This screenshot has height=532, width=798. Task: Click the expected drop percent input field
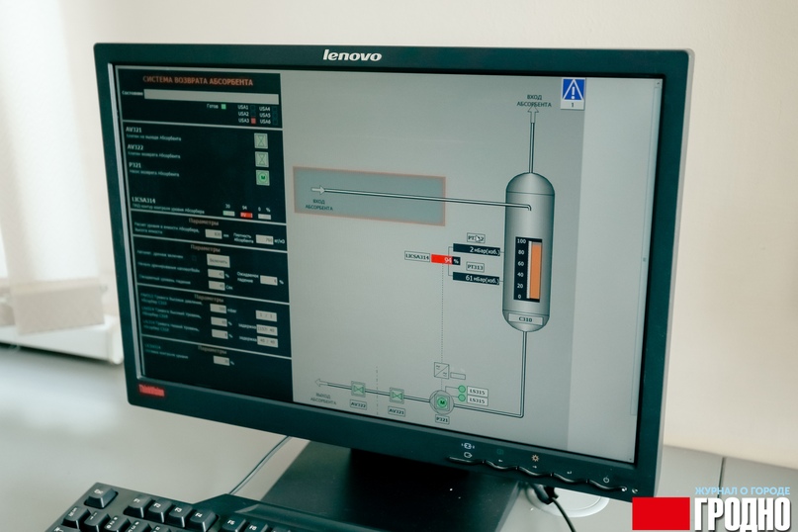(x=269, y=281)
